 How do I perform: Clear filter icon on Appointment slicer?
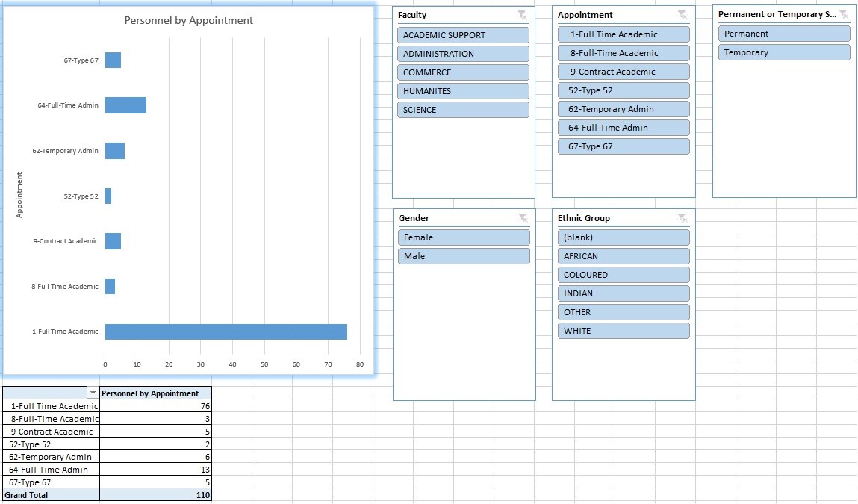[x=683, y=15]
